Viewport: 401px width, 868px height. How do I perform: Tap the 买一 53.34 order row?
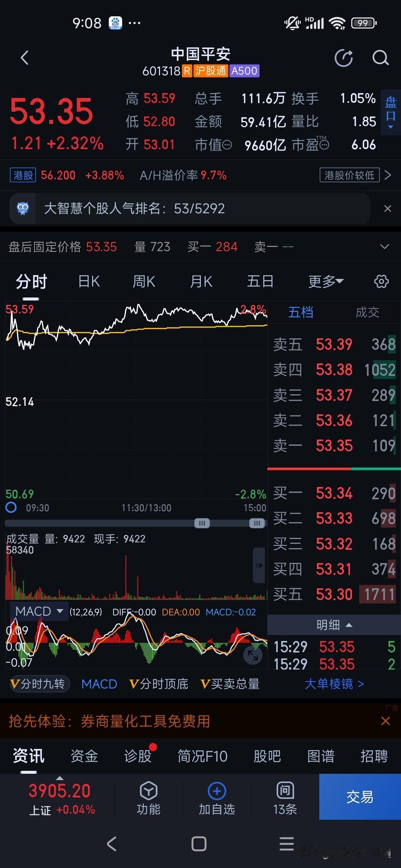tap(334, 493)
